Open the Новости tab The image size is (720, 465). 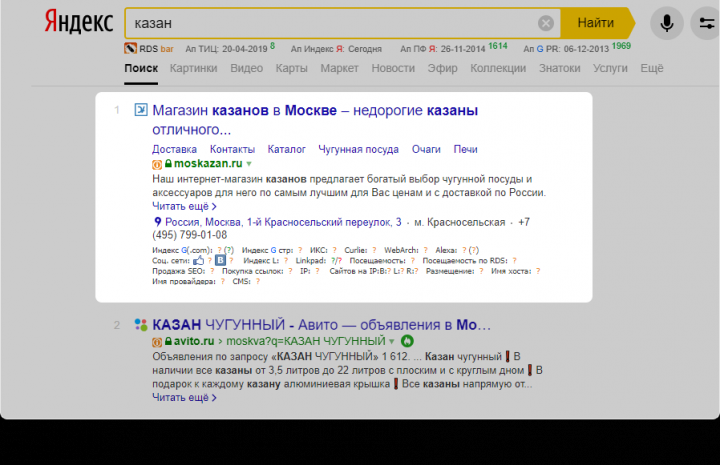(x=393, y=68)
